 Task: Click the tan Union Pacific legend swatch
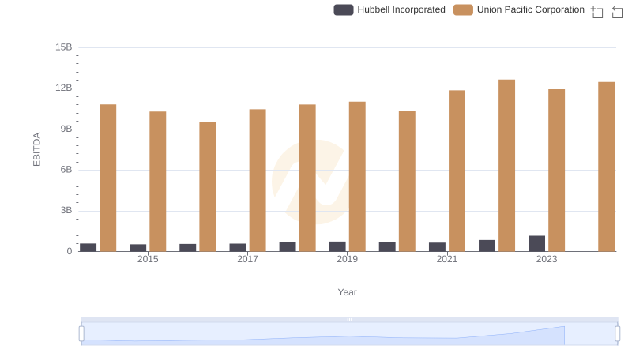point(463,9)
